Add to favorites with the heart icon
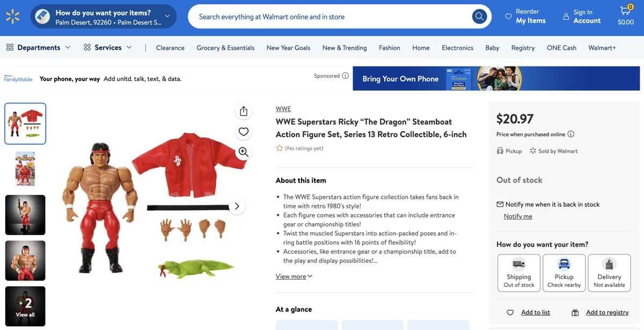Viewport: 644px width, 330px height. [244, 131]
